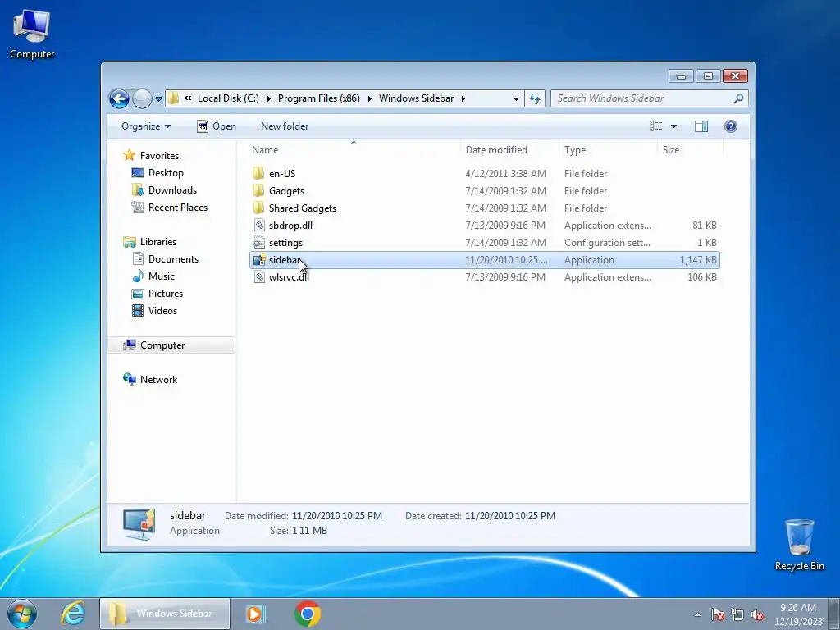This screenshot has width=840, height=630.
Task: Open the Help icon
Action: click(731, 126)
